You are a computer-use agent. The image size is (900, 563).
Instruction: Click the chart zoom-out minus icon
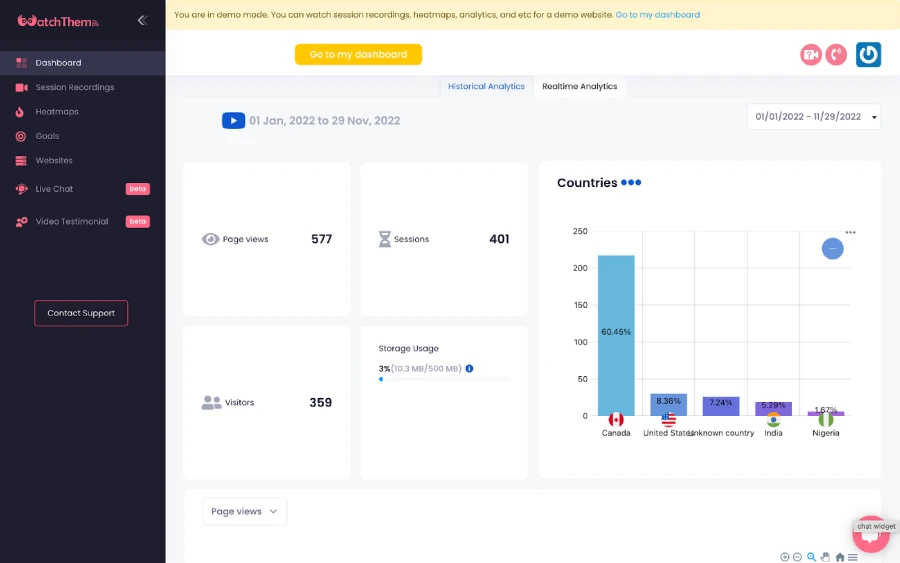pyautogui.click(x=797, y=557)
